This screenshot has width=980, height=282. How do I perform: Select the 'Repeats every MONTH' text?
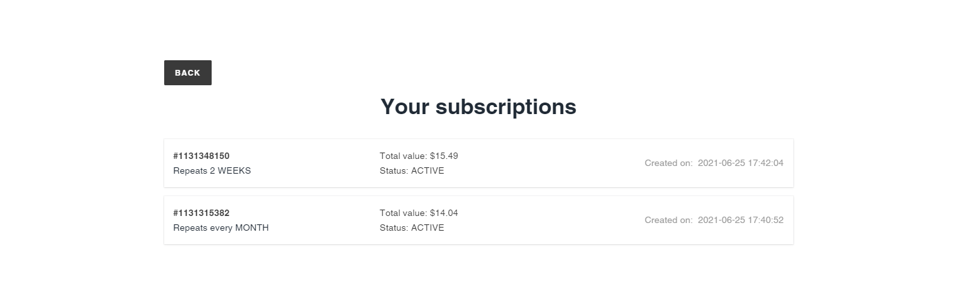tap(221, 228)
